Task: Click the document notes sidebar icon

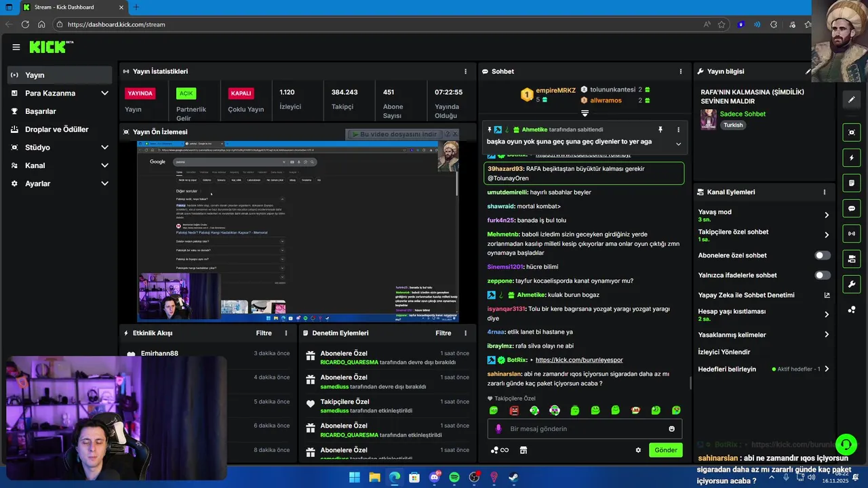Action: coord(852,183)
